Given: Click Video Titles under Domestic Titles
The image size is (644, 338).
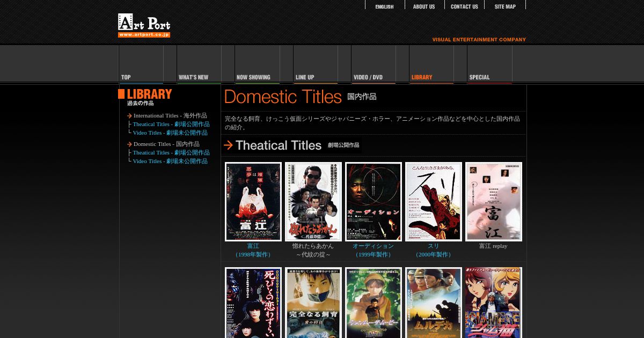Looking at the screenshot, I should click(170, 161).
